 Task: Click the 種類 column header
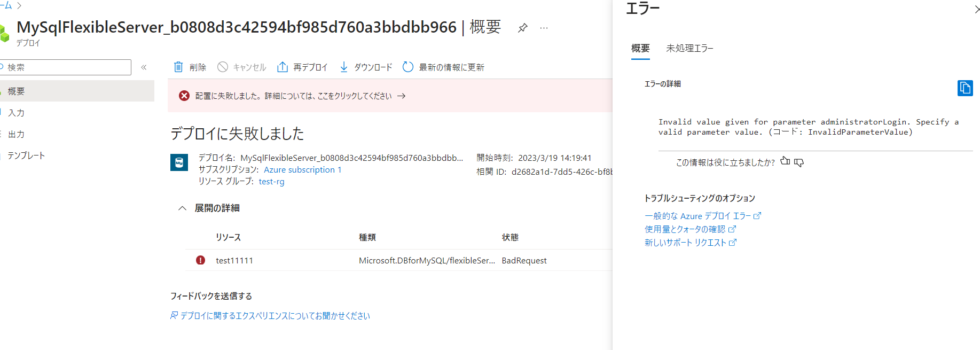pyautogui.click(x=367, y=237)
